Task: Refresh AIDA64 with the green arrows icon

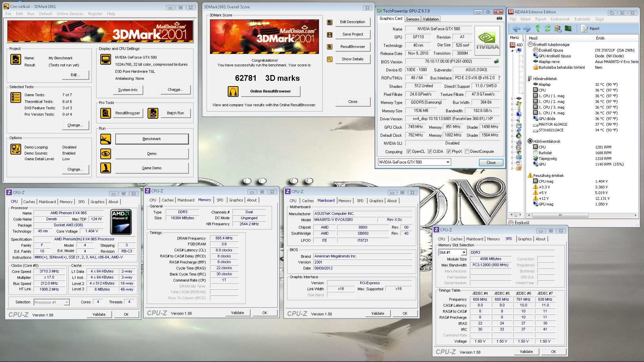Action: [548, 28]
